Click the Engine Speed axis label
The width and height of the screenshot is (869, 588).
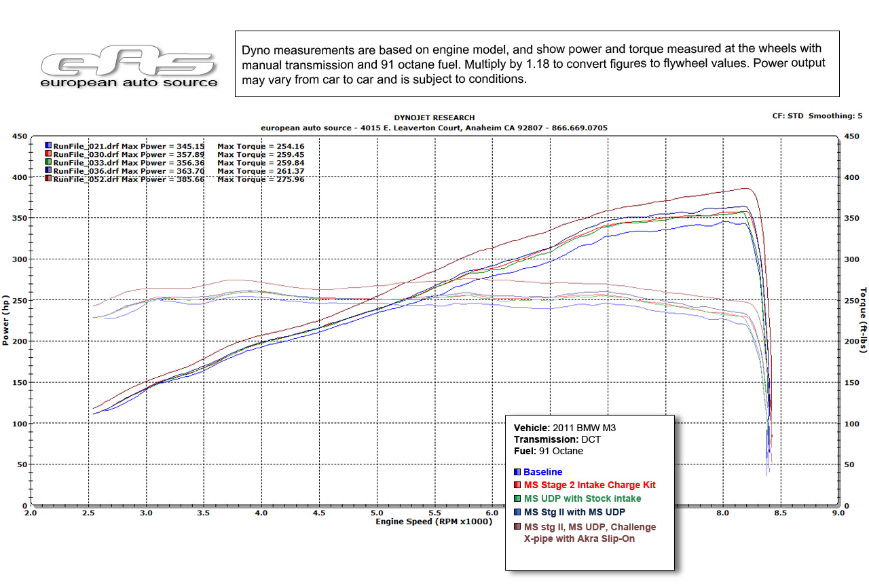tap(434, 521)
